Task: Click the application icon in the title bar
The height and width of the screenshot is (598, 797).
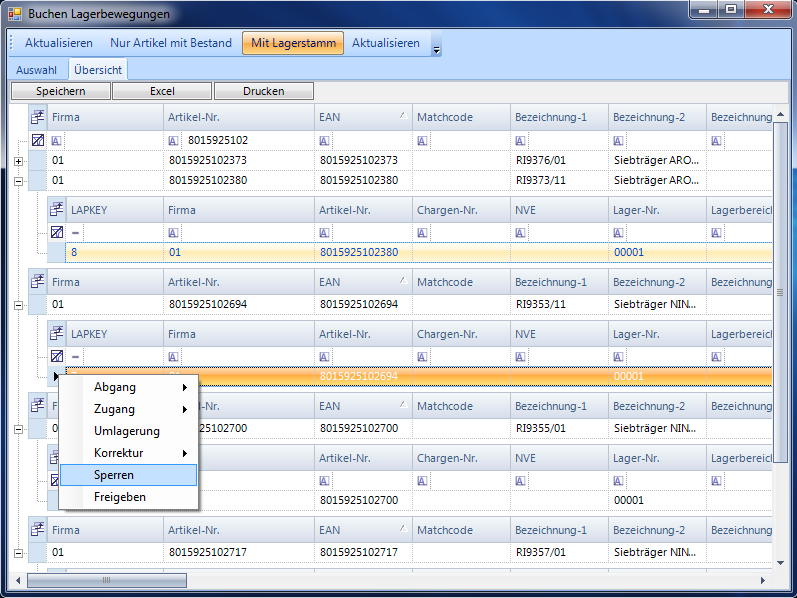Action: [x=14, y=14]
